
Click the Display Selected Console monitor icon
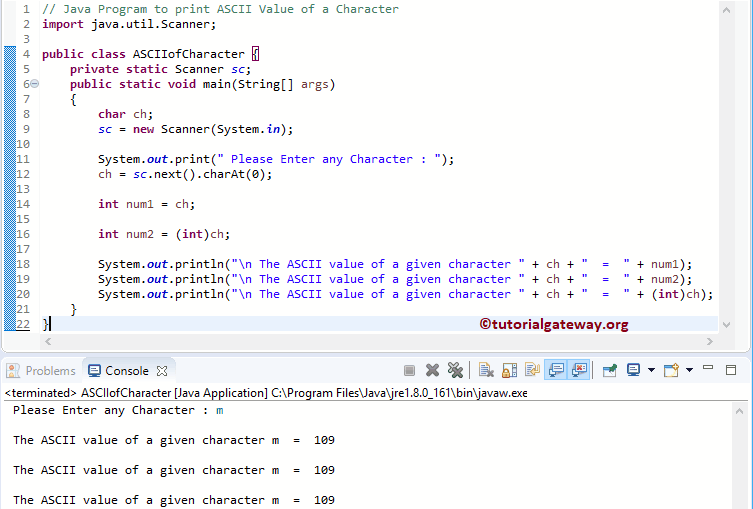[633, 370]
